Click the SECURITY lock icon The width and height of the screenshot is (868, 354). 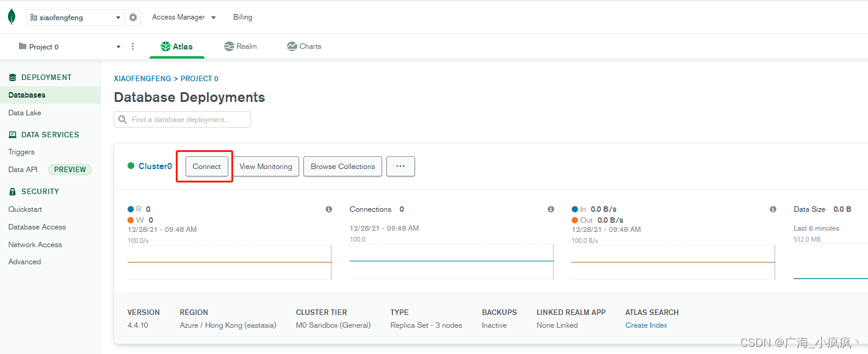[13, 192]
